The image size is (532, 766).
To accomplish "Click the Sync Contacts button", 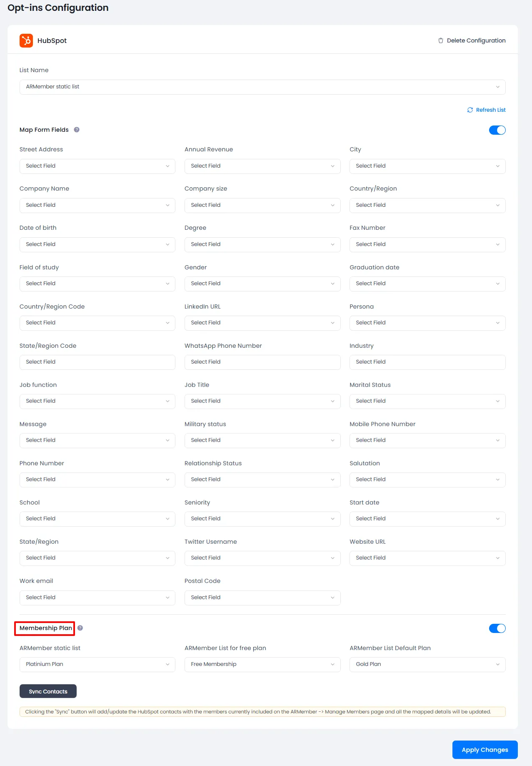I will [48, 691].
